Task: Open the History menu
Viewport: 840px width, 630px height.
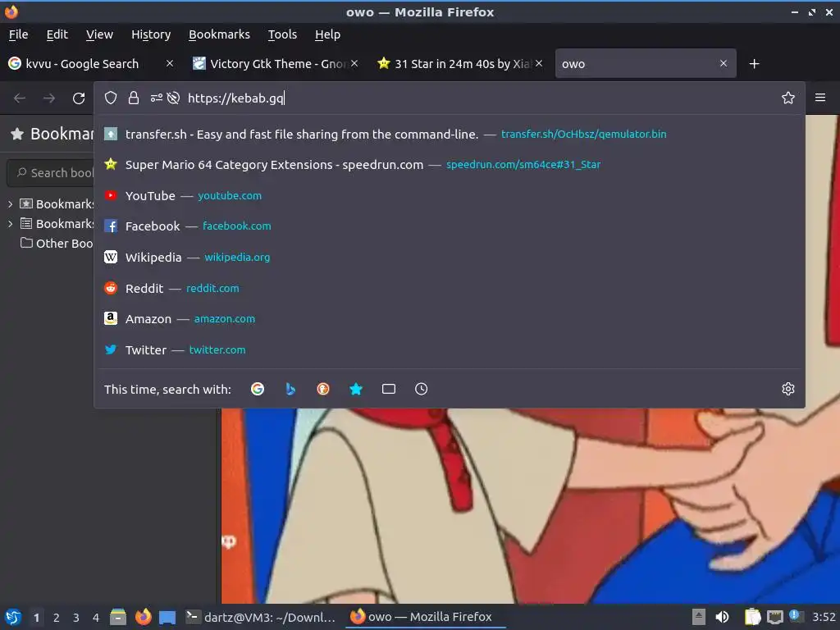Action: [x=151, y=34]
